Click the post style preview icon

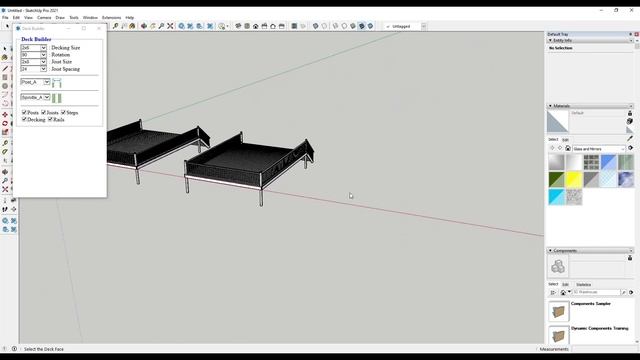click(x=57, y=83)
